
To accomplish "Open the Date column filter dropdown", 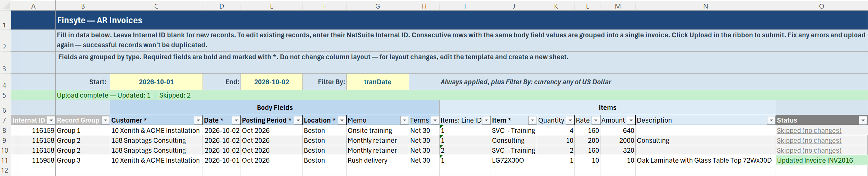I will pyautogui.click(x=236, y=120).
